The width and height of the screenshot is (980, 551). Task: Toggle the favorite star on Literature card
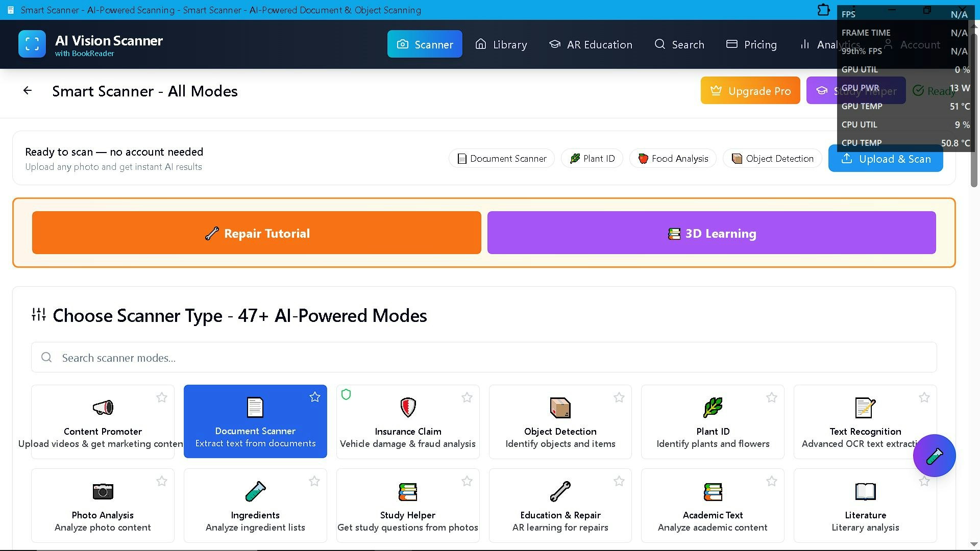[x=924, y=481]
